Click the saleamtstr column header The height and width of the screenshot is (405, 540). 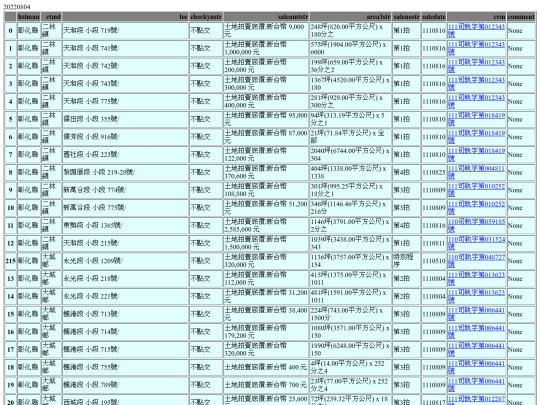[266, 17]
